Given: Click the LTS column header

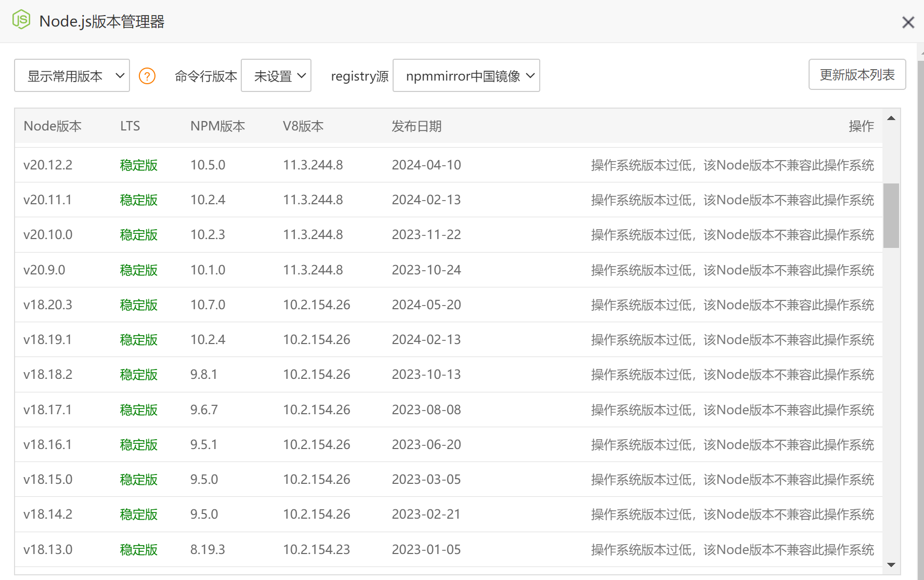Looking at the screenshot, I should click(130, 126).
